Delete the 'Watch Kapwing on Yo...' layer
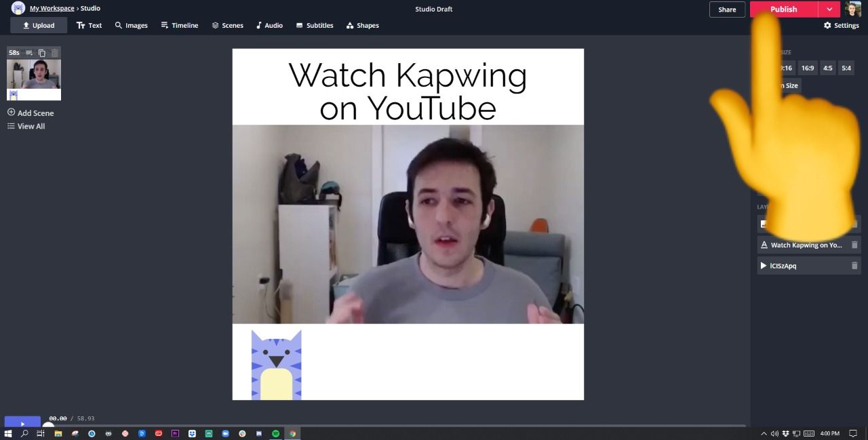The width and height of the screenshot is (868, 440). click(x=854, y=245)
